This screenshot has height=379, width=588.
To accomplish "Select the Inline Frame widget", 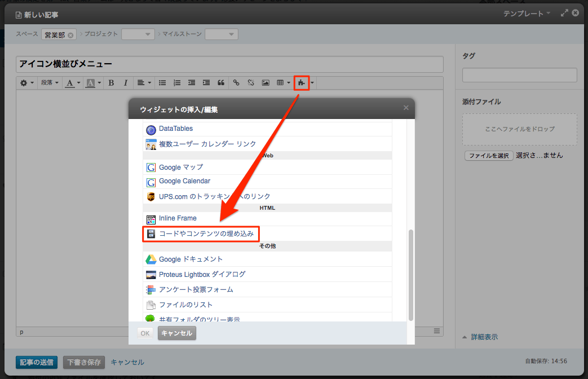I will click(178, 218).
